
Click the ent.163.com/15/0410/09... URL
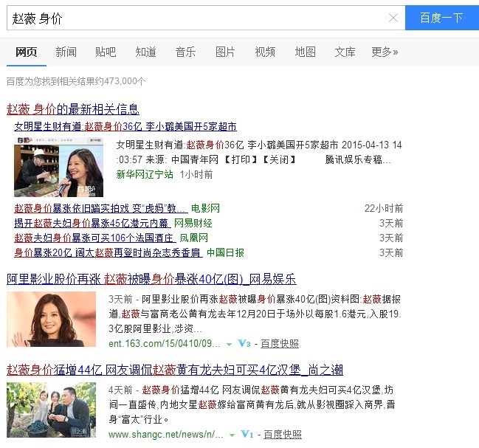point(165,343)
